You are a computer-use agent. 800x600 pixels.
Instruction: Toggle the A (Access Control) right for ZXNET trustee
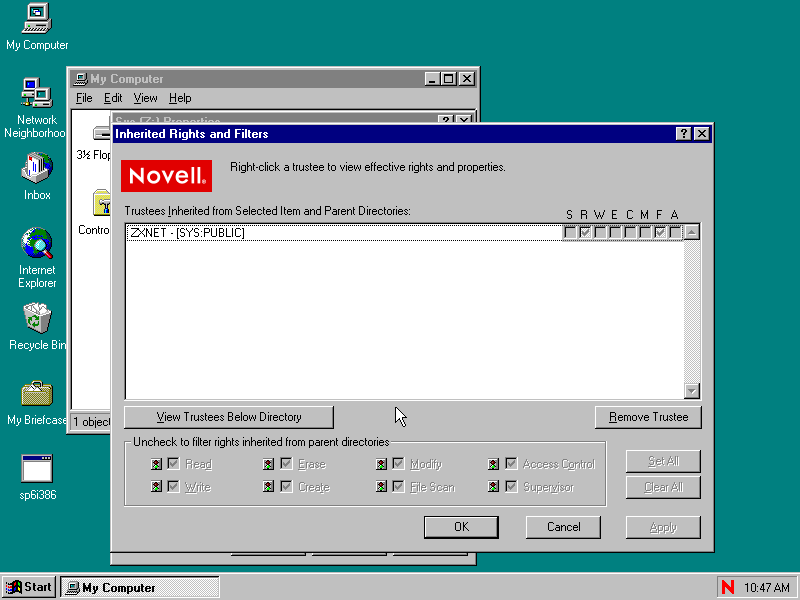[x=676, y=233]
